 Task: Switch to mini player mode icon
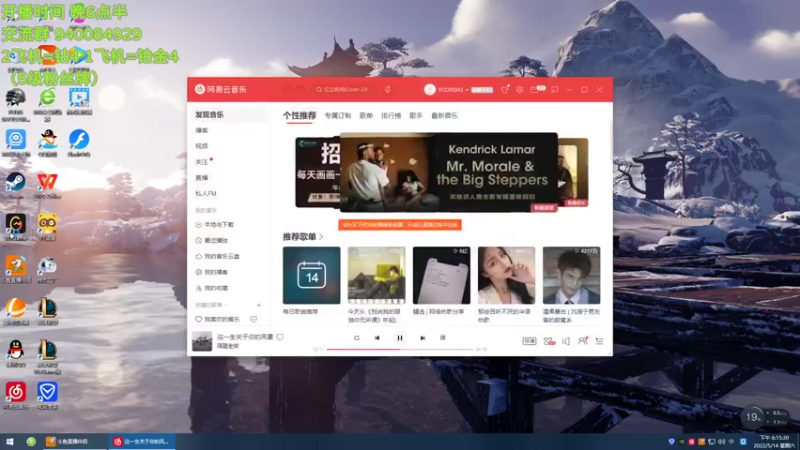click(x=555, y=89)
